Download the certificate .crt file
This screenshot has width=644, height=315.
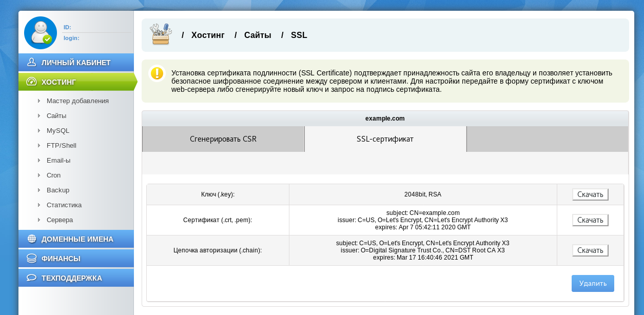[590, 220]
